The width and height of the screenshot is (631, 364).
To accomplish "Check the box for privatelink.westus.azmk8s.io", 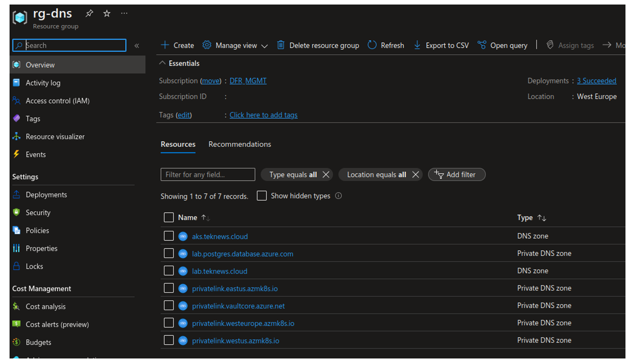I will click(168, 340).
